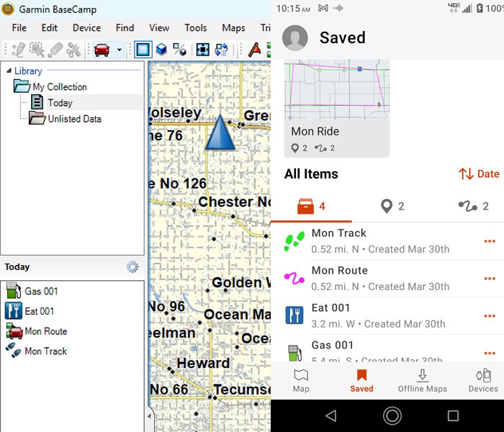Go to the Map tab in bottom navigation

point(301,381)
